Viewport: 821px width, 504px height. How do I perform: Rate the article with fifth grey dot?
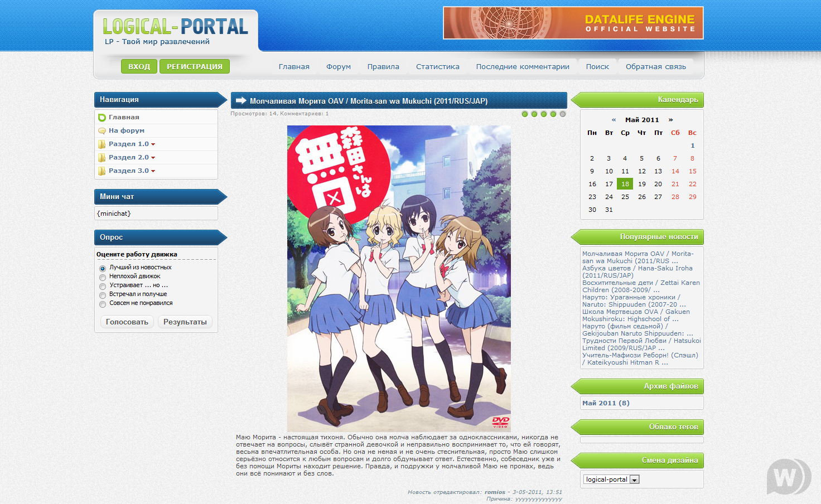(x=563, y=114)
